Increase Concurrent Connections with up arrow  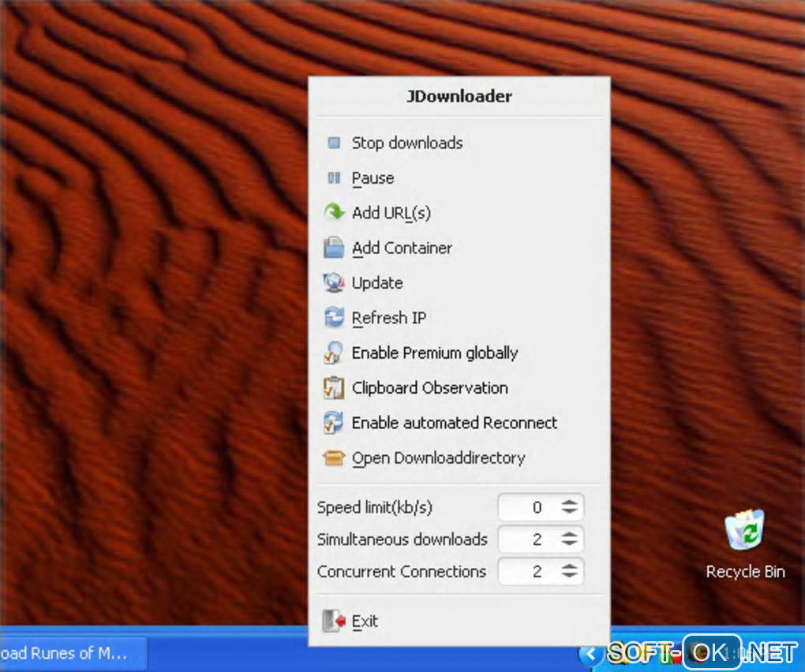pos(569,567)
